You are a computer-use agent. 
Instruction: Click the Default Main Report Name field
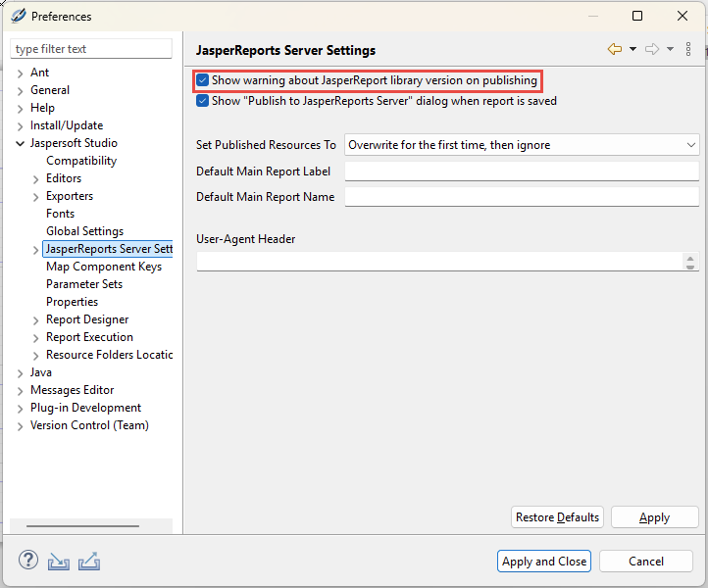[522, 197]
